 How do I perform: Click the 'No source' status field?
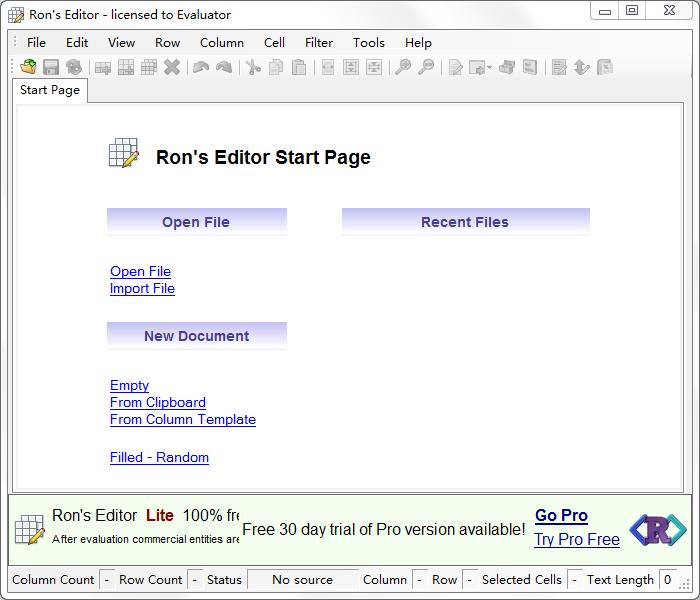(x=303, y=579)
